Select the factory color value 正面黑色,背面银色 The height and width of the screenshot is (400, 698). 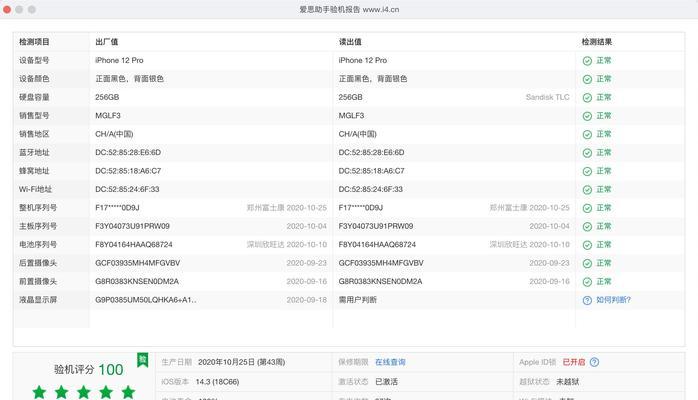coord(130,79)
